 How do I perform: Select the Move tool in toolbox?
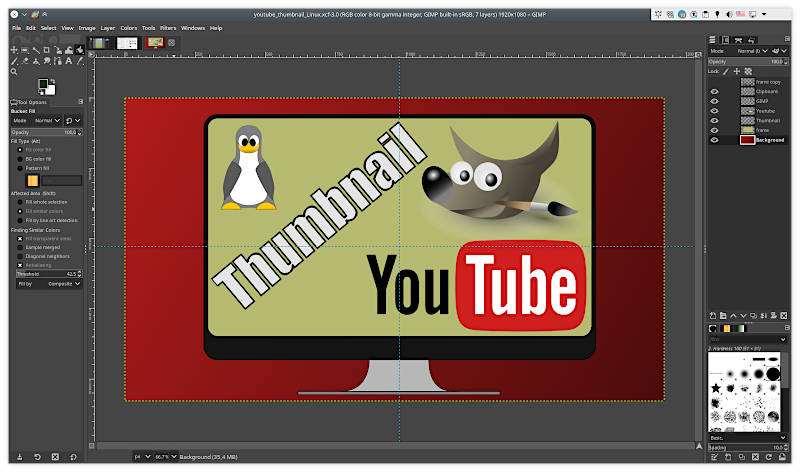pos(14,49)
